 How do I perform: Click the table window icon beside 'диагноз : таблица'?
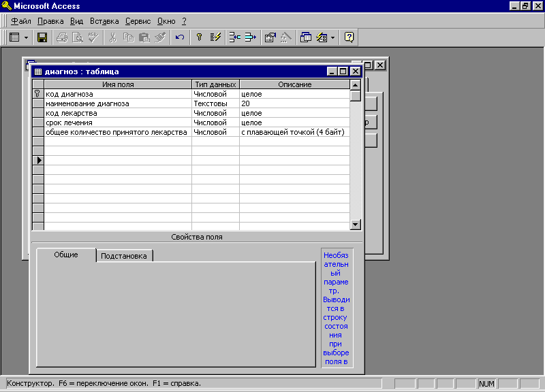[38, 71]
